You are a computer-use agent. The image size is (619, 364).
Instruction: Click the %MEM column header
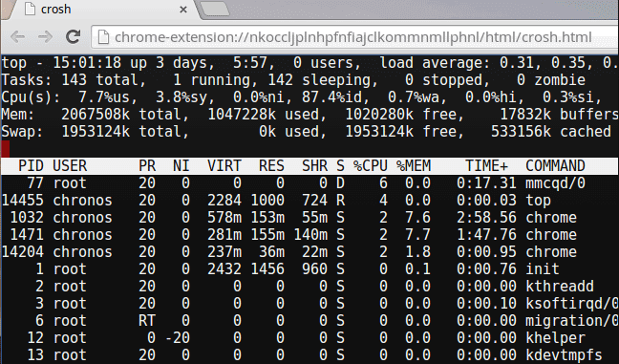click(414, 166)
